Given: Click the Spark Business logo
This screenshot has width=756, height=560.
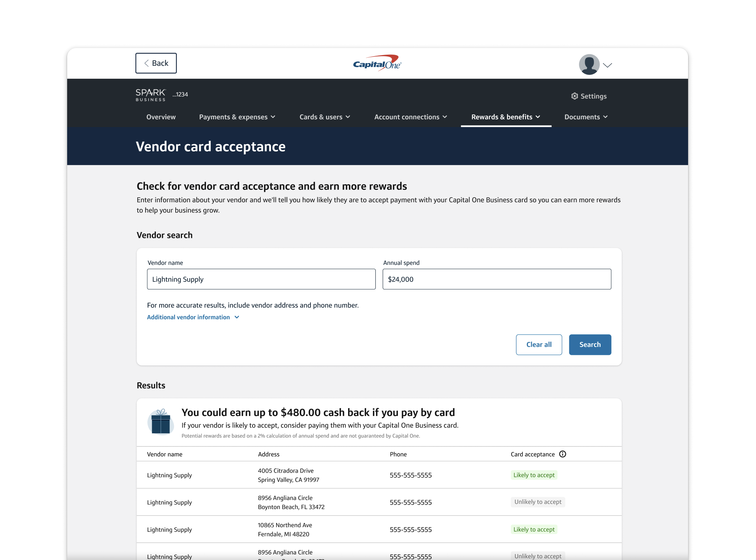Looking at the screenshot, I should 151,95.
